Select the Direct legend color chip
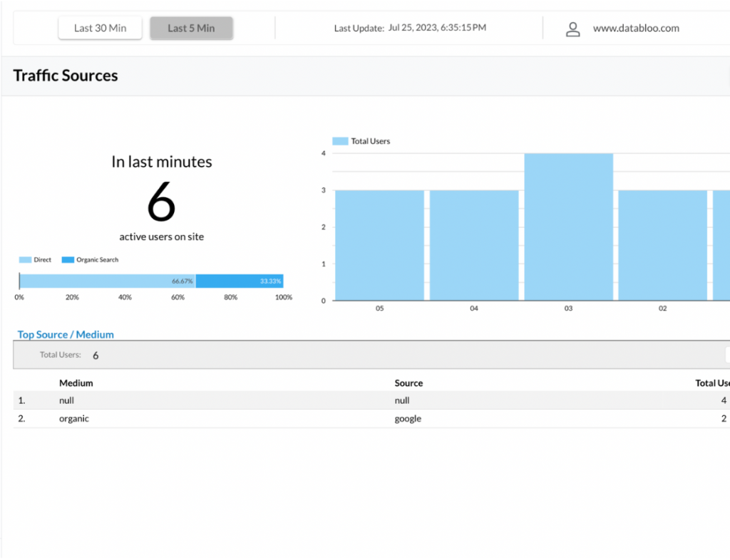The image size is (730, 560). 24,259
